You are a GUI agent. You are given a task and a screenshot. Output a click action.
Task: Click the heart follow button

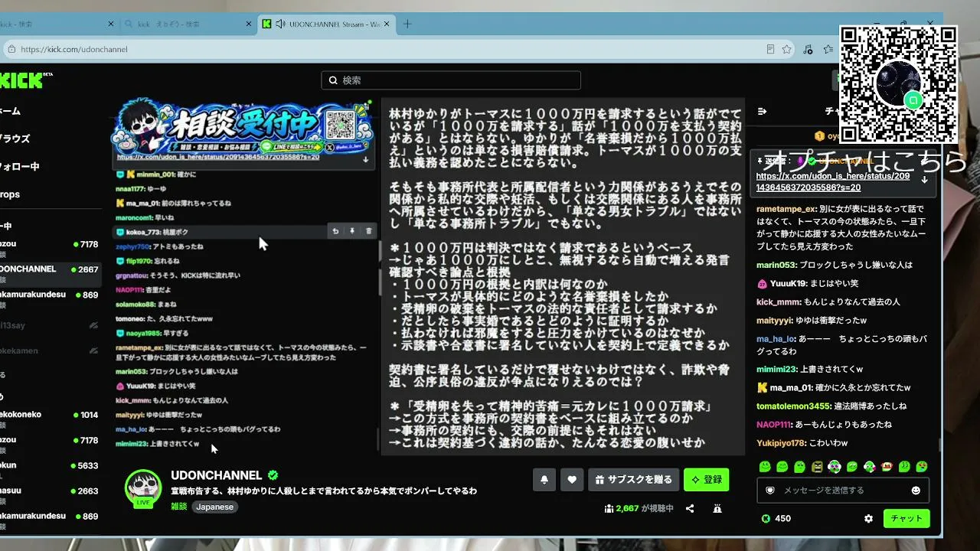[572, 480]
